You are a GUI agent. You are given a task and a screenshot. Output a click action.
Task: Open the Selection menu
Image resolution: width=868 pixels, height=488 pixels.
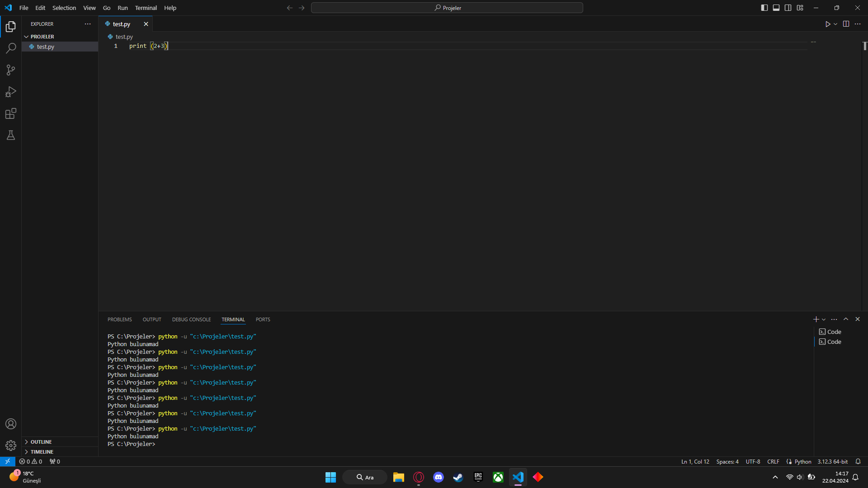coord(64,8)
